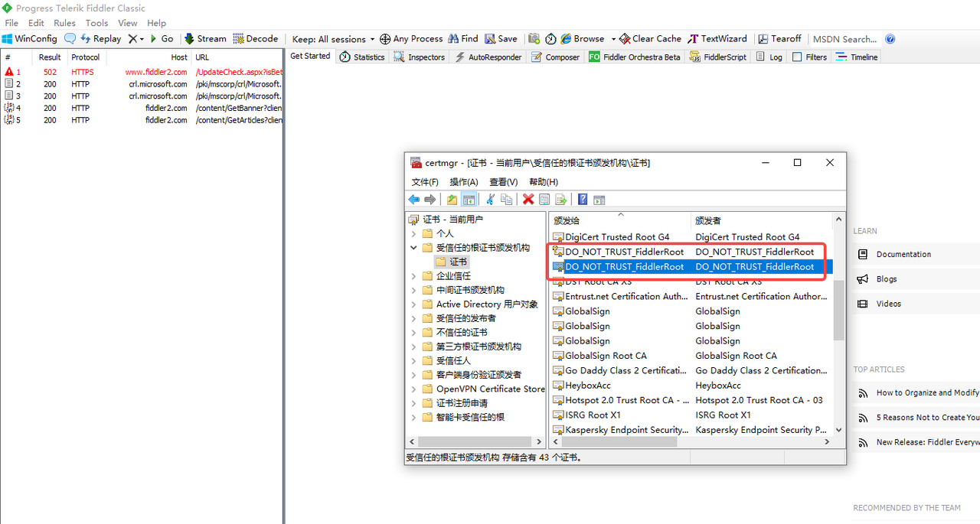Click the Any Process crosshair target
This screenshot has height=524, width=980.
click(x=411, y=39)
